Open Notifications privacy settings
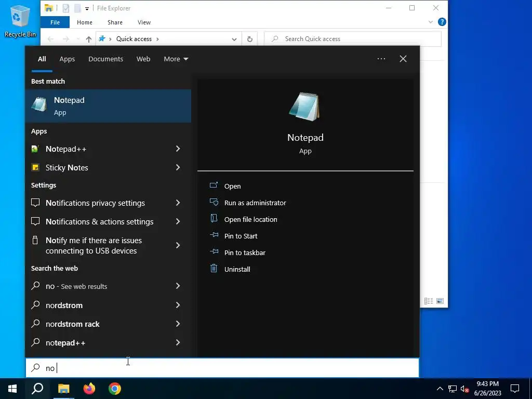Image resolution: width=532 pixels, height=399 pixels. (x=101, y=203)
